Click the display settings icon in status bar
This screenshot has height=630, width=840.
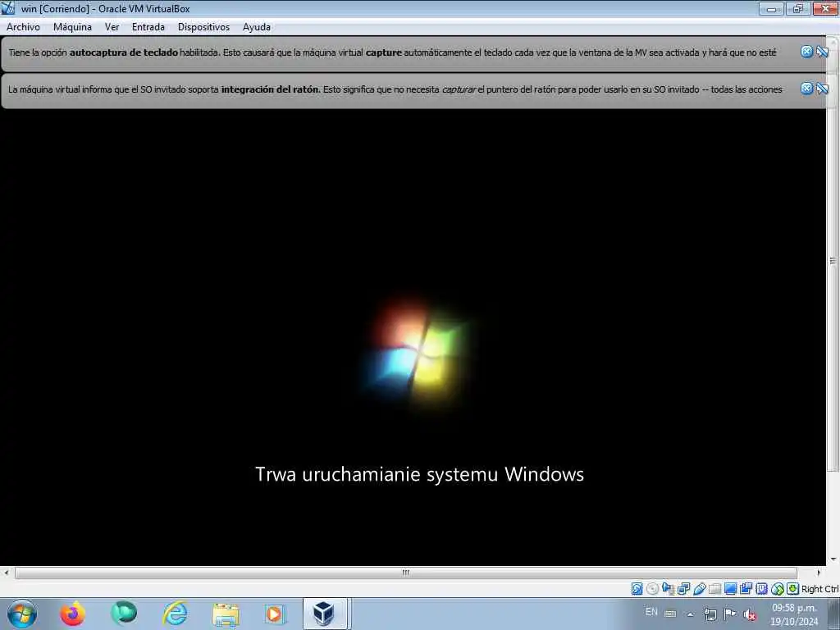point(730,589)
